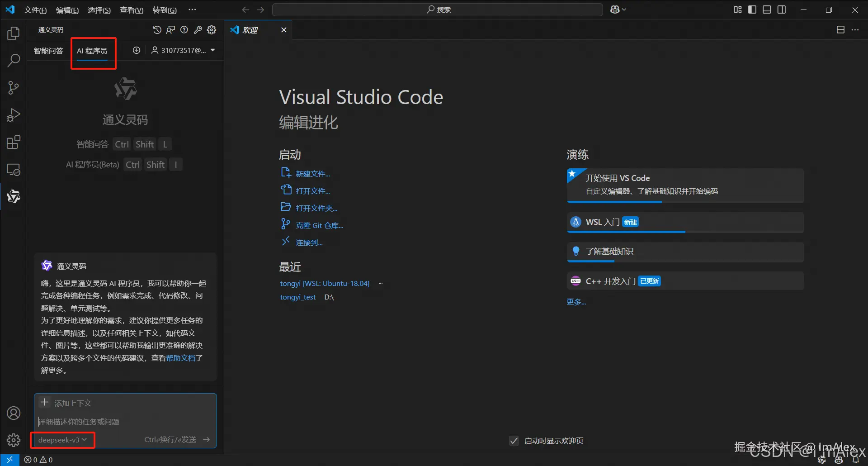Open Tongyi Lingma settings gear in panel header
The image size is (868, 466).
(x=212, y=30)
